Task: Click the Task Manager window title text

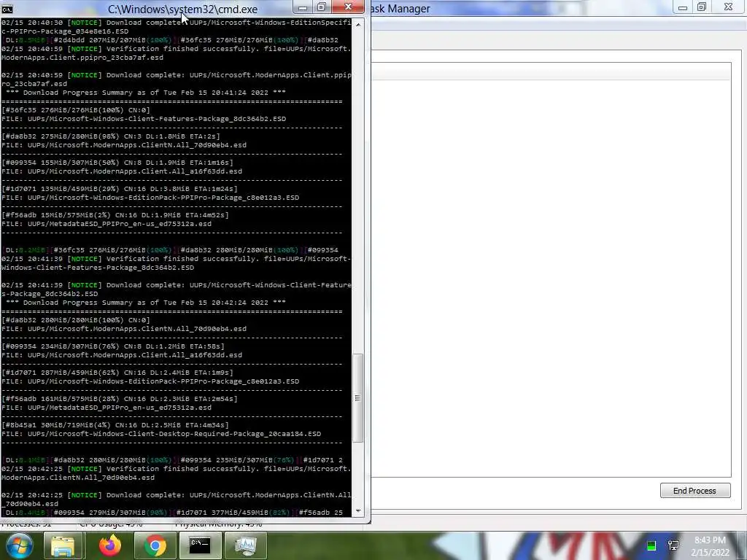Action: [x=400, y=9]
